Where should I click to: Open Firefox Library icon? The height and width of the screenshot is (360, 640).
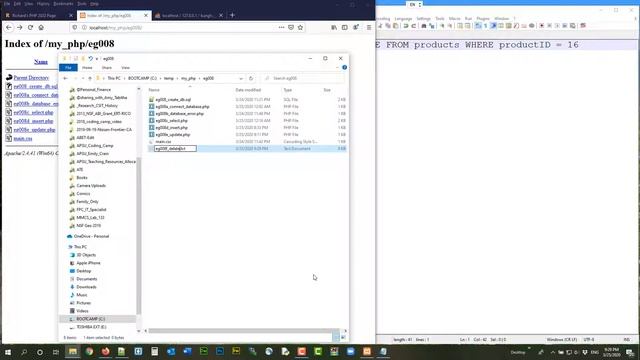click(334, 27)
